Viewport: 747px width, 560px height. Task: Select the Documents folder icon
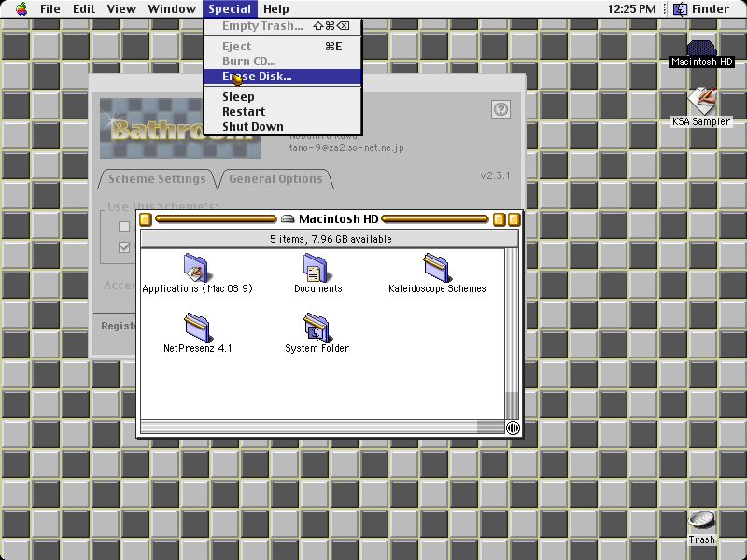[x=317, y=273]
